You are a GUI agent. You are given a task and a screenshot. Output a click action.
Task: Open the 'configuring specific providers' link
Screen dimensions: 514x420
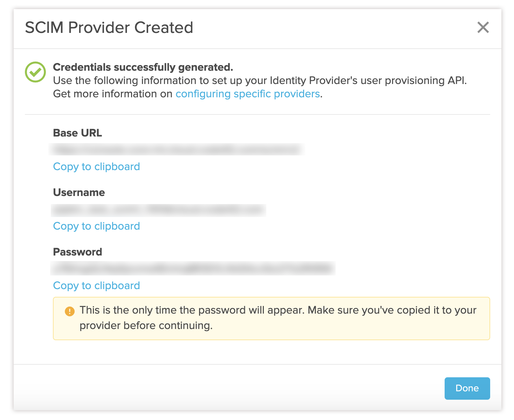[248, 93]
